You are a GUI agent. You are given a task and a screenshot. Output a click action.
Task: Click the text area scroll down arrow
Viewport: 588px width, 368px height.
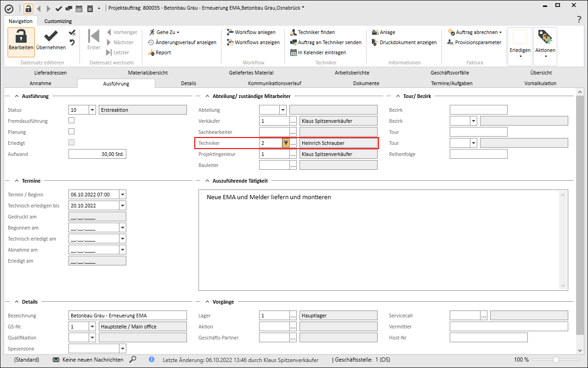[564, 286]
